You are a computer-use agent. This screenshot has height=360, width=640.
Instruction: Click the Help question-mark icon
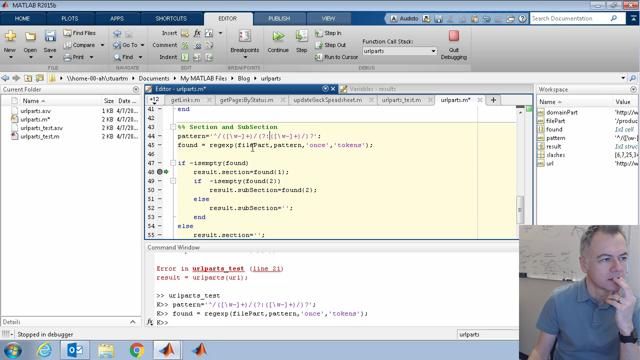point(522,19)
